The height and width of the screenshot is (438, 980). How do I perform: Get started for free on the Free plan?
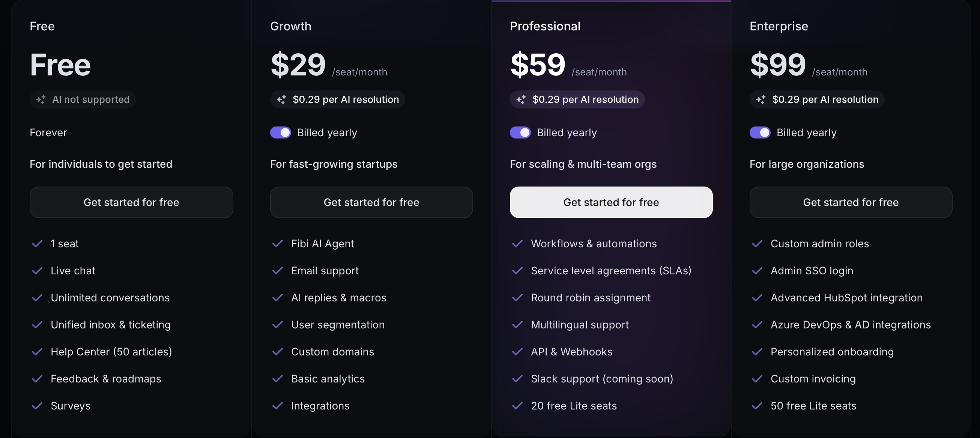131,202
